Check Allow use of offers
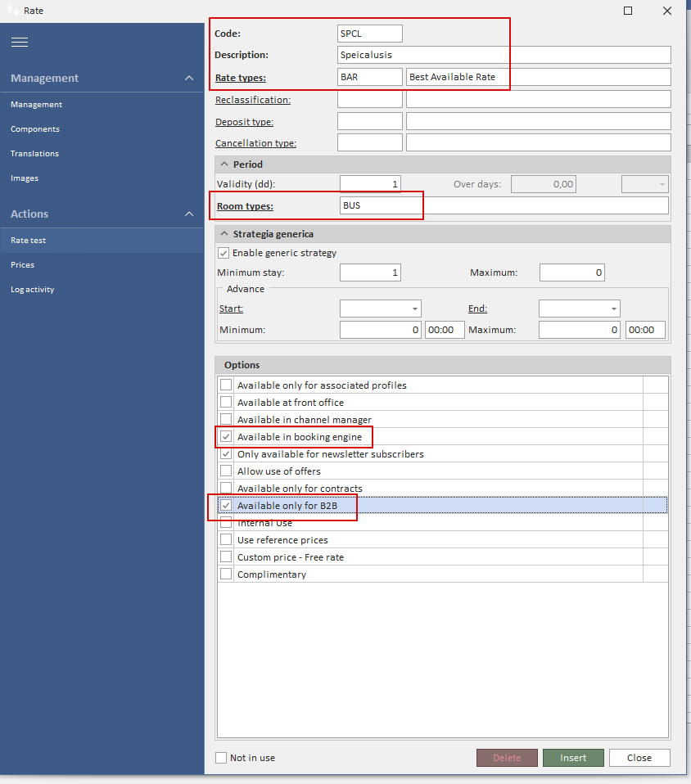This screenshot has height=784, width=691. point(226,471)
